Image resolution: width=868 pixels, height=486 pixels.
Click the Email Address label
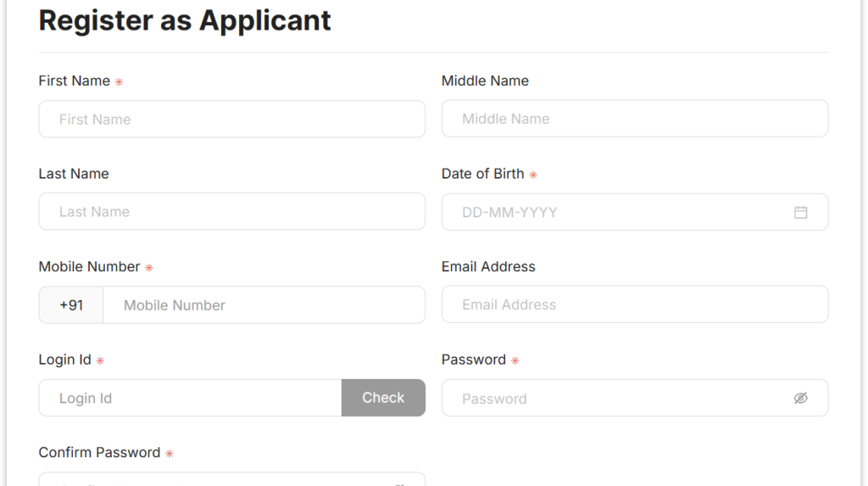pyautogui.click(x=488, y=266)
